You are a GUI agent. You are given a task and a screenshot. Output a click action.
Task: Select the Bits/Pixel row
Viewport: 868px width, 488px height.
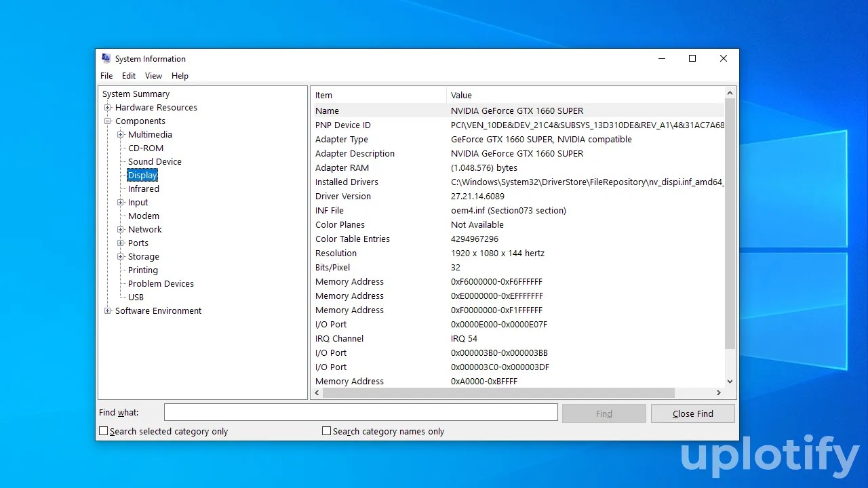(x=518, y=267)
